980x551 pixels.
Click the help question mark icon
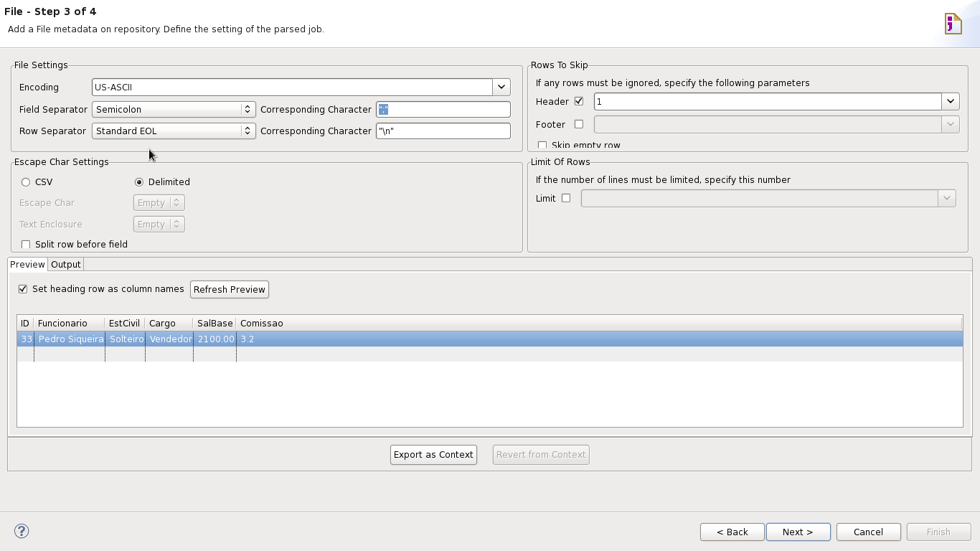(22, 531)
